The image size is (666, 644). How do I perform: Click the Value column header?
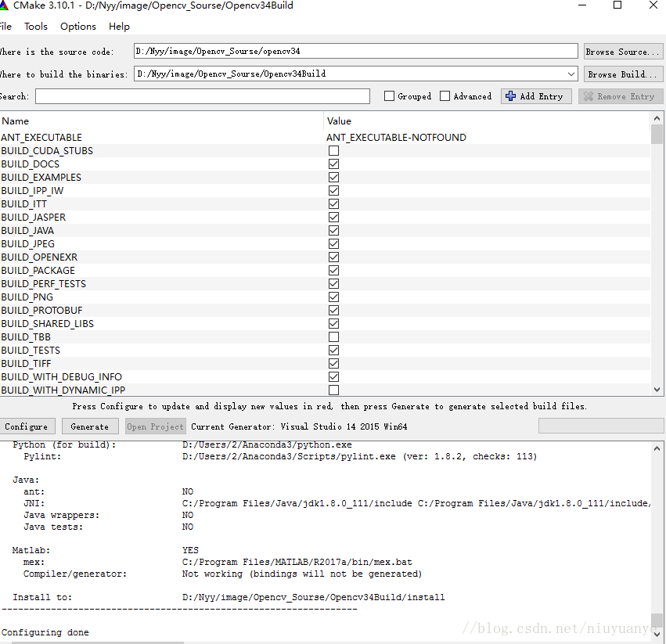488,121
